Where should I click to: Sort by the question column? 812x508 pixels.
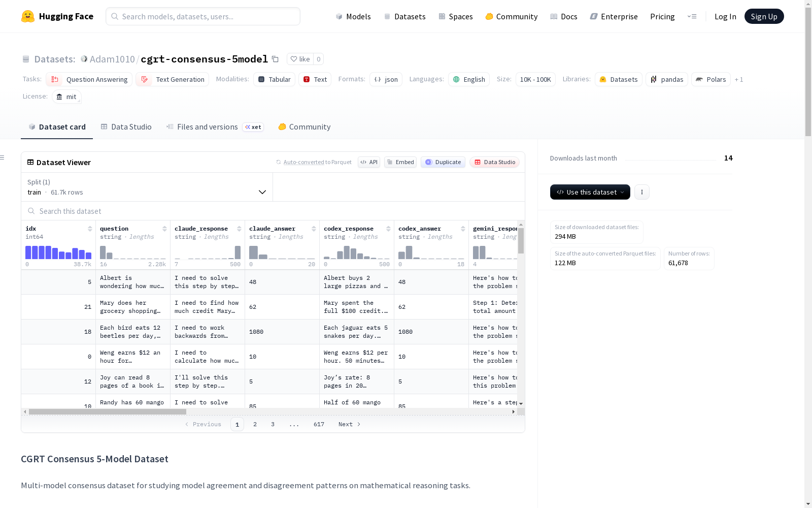pos(164,229)
